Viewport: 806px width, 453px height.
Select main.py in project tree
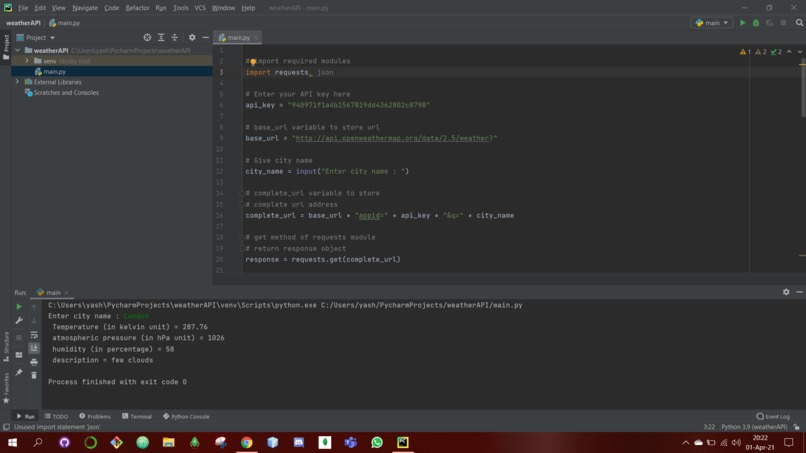[x=54, y=72]
